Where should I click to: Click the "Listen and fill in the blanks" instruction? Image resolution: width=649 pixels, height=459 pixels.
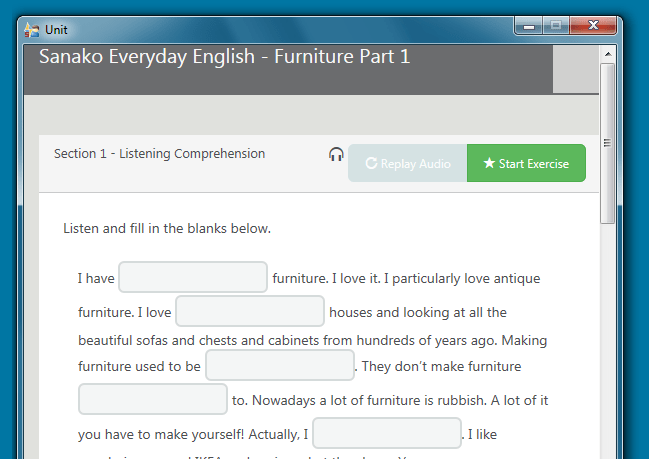[167, 228]
